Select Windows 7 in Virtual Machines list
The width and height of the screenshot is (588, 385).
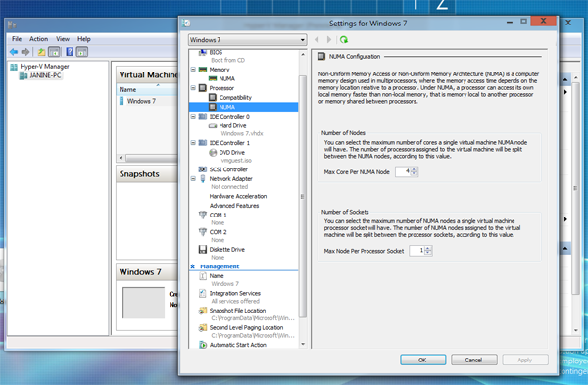click(x=141, y=101)
